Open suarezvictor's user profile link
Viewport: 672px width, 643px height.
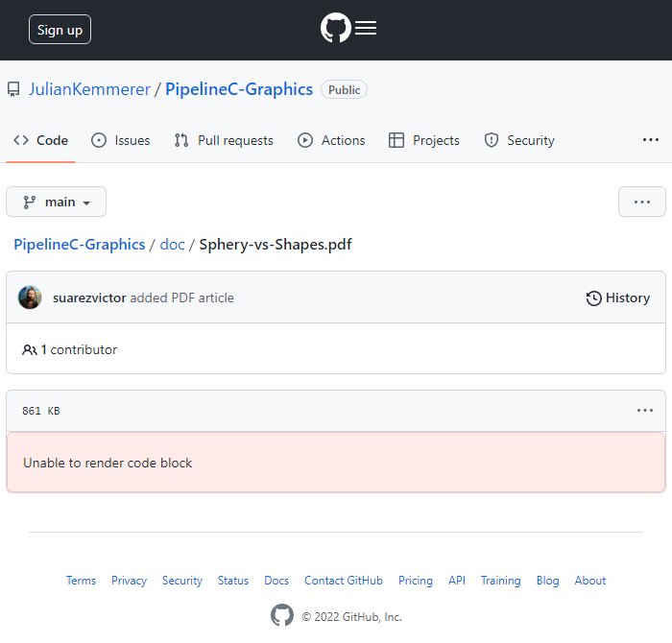(x=89, y=298)
